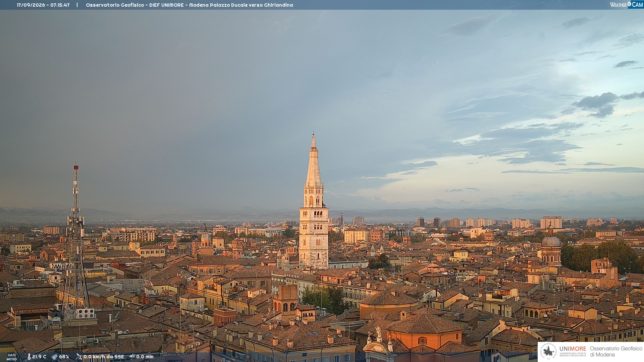Select the 0.0 km/h da SSE reading

click(x=104, y=357)
